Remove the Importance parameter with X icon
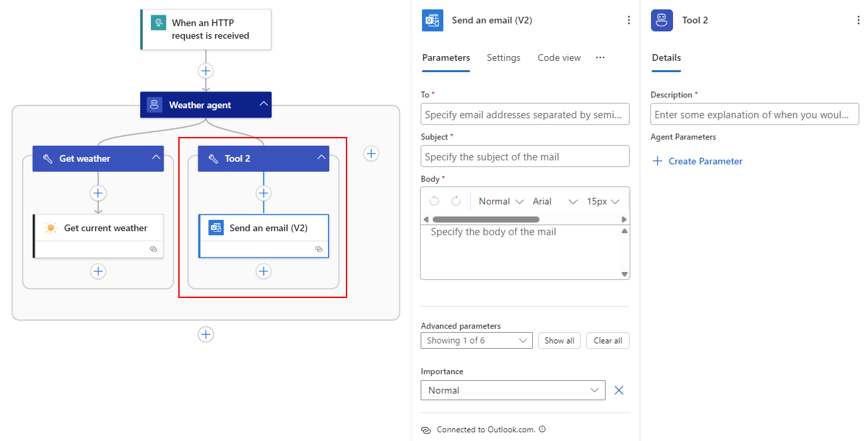 [x=619, y=390]
